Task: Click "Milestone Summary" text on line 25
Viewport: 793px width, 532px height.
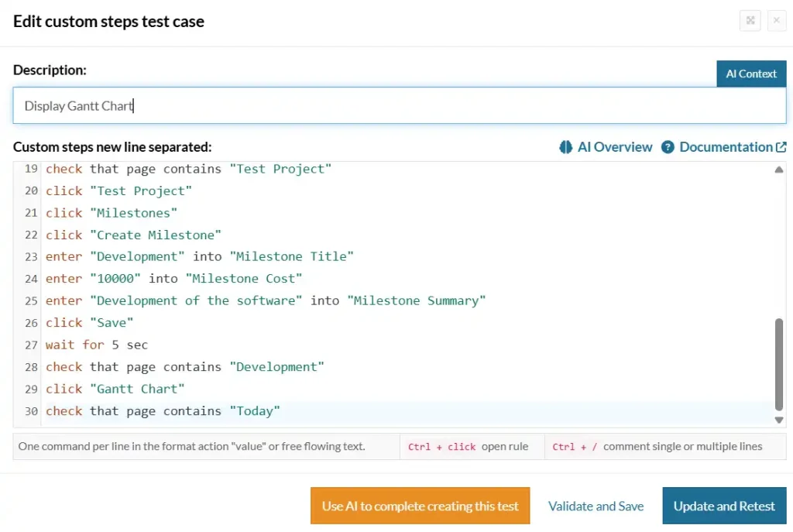Action: pyautogui.click(x=416, y=301)
